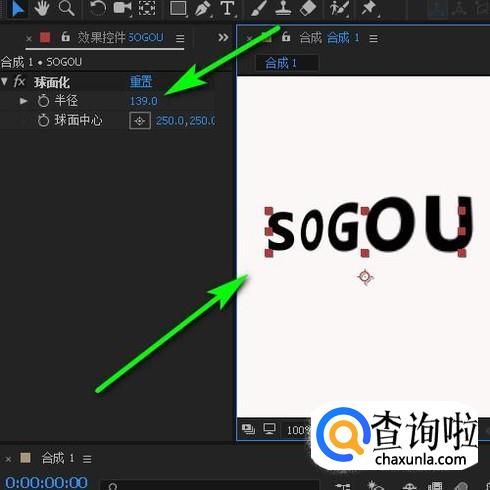Select the Zoom magnifier tool
The image size is (490, 490).
(x=66, y=8)
